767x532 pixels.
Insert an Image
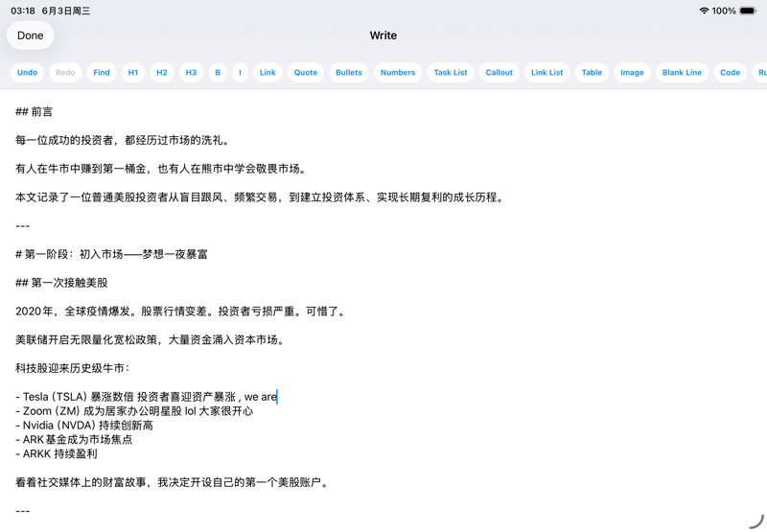click(x=632, y=72)
